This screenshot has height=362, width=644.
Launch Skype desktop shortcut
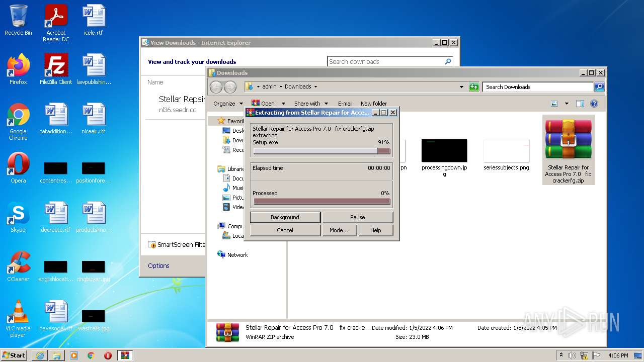coord(18,217)
